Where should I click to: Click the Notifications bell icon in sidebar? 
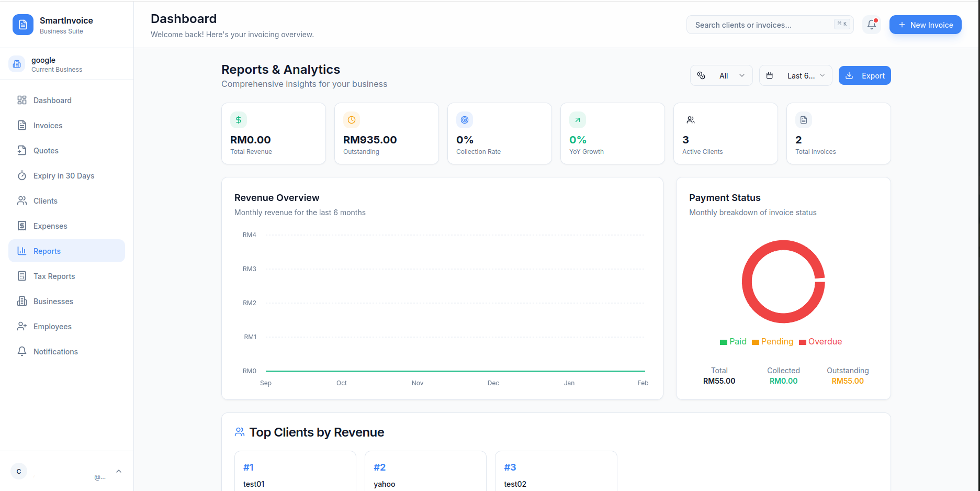tap(22, 351)
